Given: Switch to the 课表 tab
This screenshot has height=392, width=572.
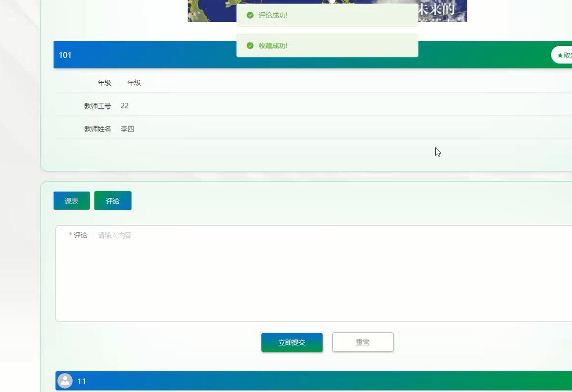Looking at the screenshot, I should pos(71,201).
